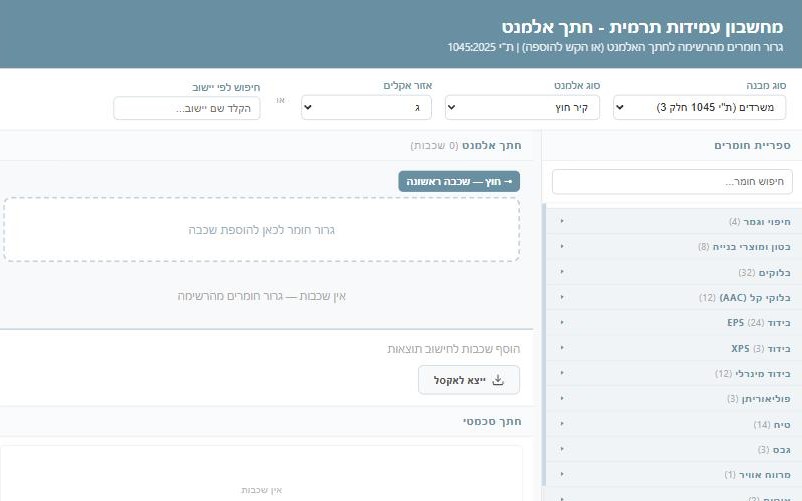Click the ייצא לאקסל export button
Screen dimensions: 802x501
pyautogui.click(x=469, y=380)
